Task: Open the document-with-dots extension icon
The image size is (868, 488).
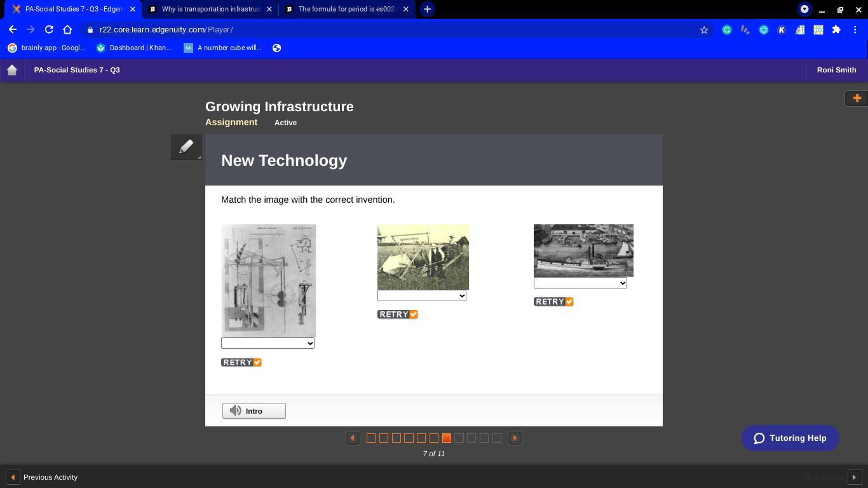Action: pos(800,30)
